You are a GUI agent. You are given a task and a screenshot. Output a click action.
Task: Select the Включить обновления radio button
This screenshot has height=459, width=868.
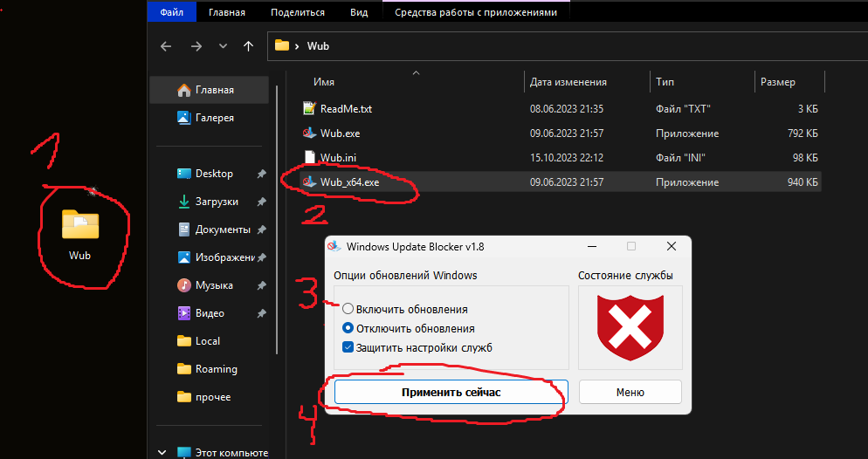click(x=348, y=309)
